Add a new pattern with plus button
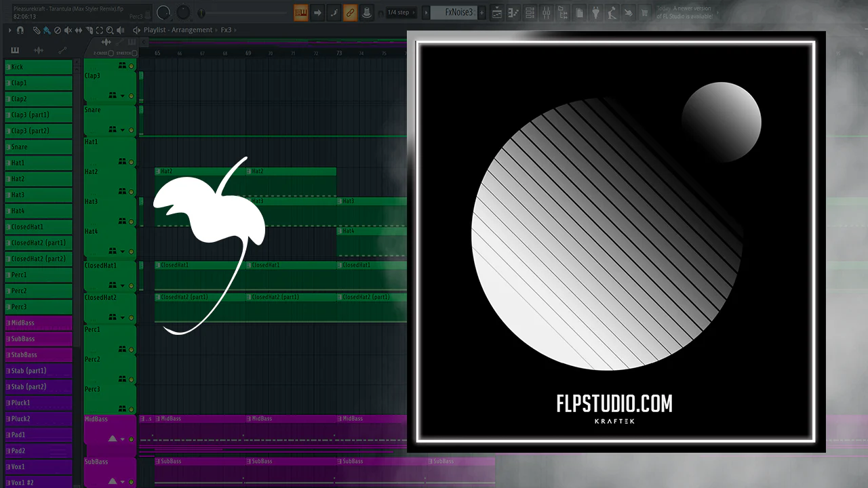Image resolution: width=868 pixels, height=488 pixels. 482,12
